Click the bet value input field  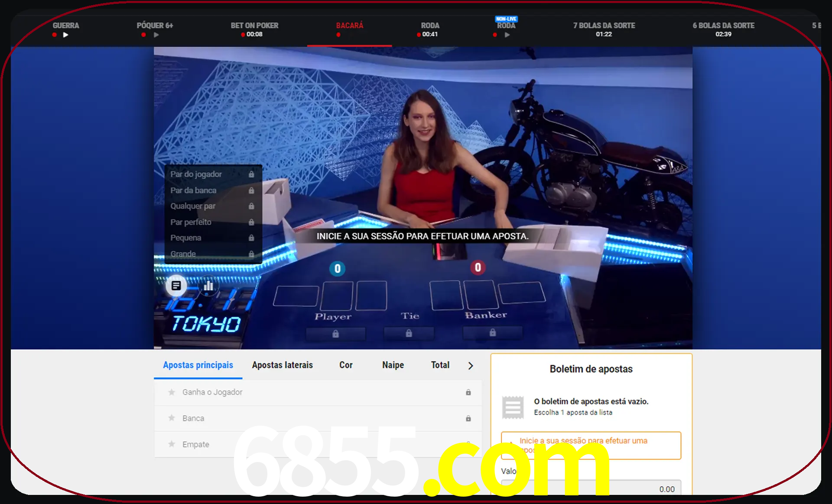coord(591,488)
